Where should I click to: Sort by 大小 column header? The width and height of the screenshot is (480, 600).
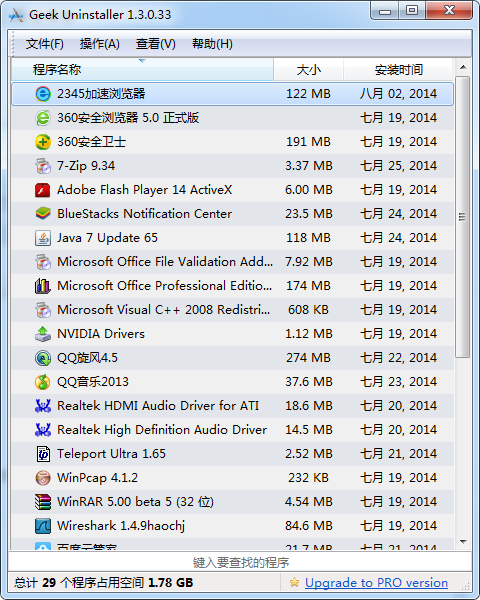point(309,70)
